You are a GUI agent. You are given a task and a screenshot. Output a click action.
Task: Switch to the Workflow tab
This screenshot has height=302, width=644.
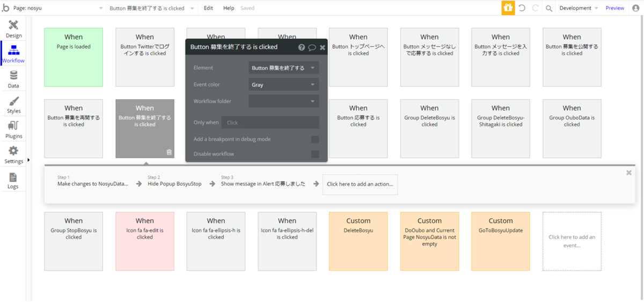13,54
